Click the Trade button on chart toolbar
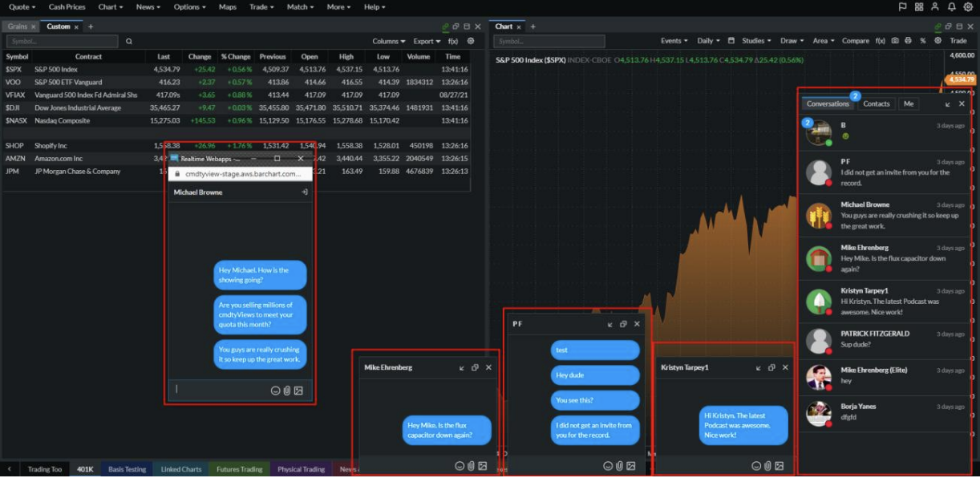Viewport: 980px width, 478px height. pyautogui.click(x=958, y=41)
